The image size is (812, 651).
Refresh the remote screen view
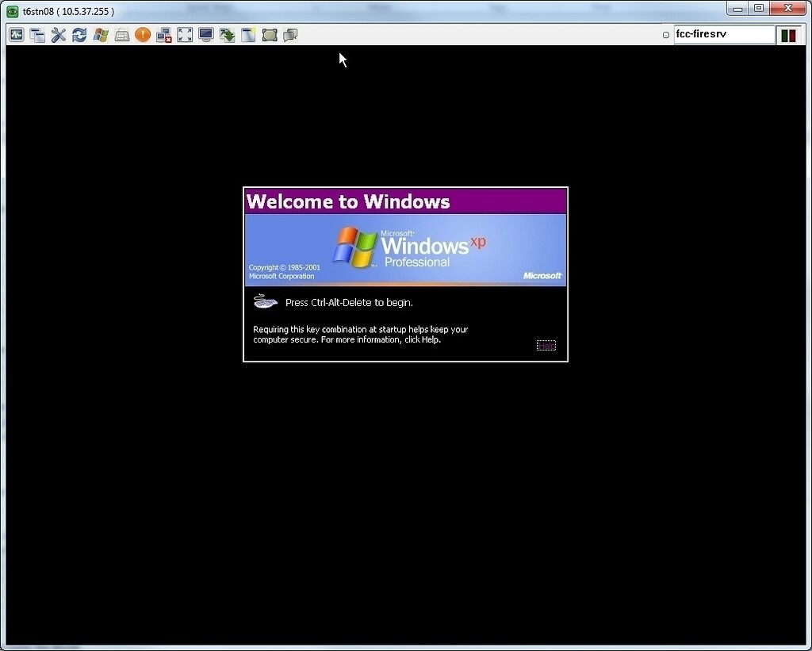[79, 35]
